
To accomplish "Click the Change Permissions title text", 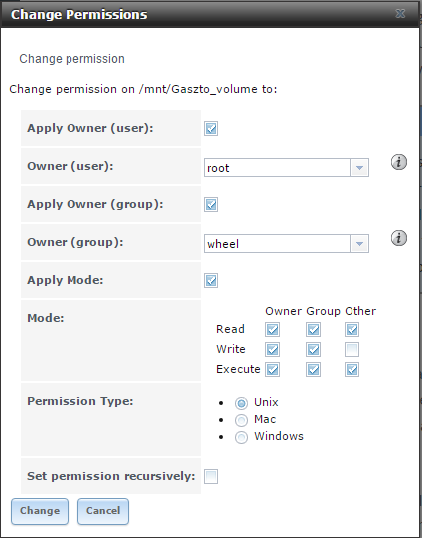I will 79,14.
